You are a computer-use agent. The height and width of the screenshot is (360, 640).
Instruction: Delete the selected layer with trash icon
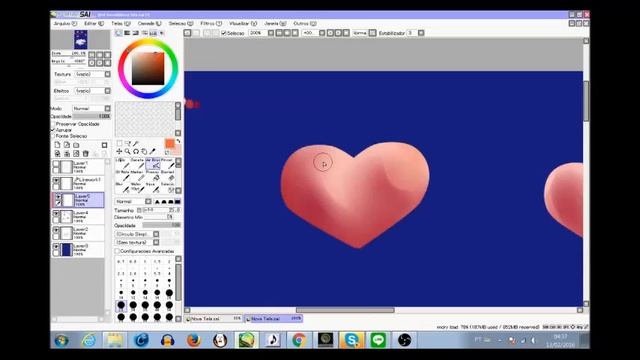click(x=86, y=154)
